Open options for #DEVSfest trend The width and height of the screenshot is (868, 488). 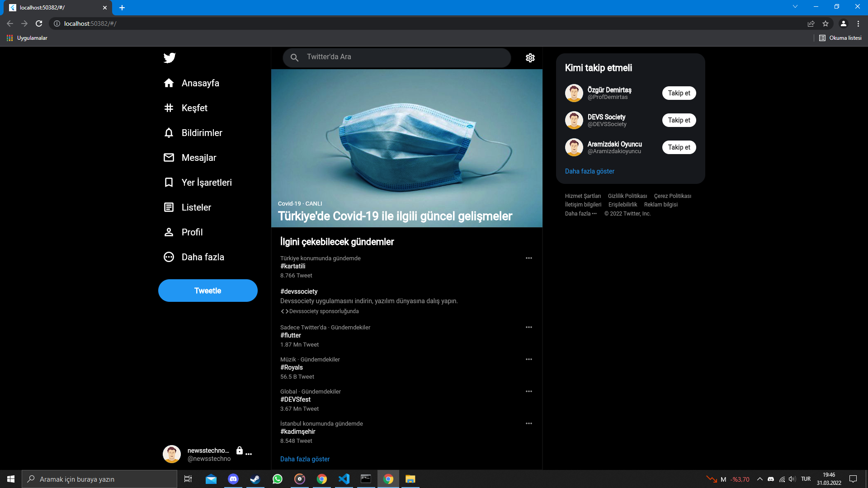pos(529,391)
